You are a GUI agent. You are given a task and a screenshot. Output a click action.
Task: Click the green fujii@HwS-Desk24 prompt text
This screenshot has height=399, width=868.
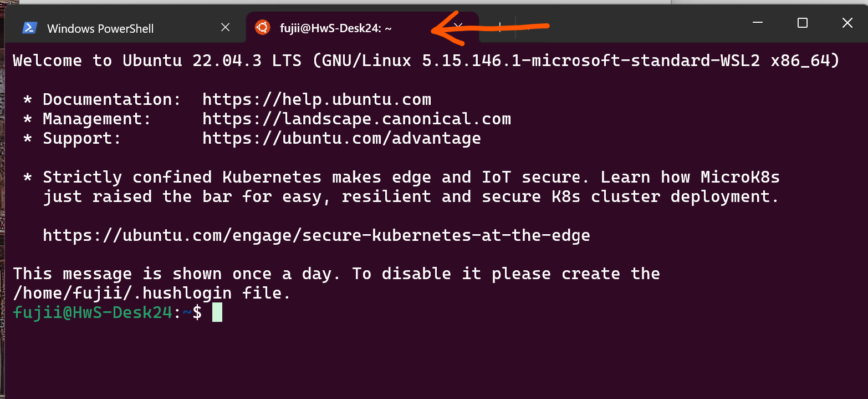pos(93,312)
